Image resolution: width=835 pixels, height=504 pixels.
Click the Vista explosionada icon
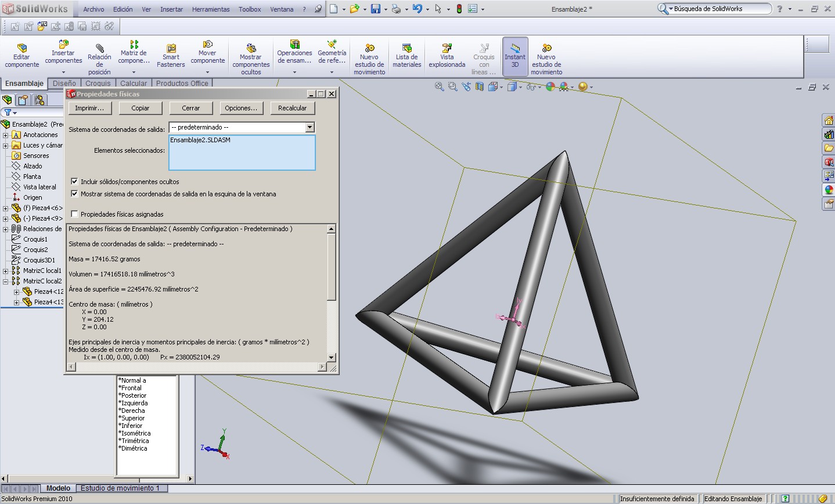click(x=447, y=48)
